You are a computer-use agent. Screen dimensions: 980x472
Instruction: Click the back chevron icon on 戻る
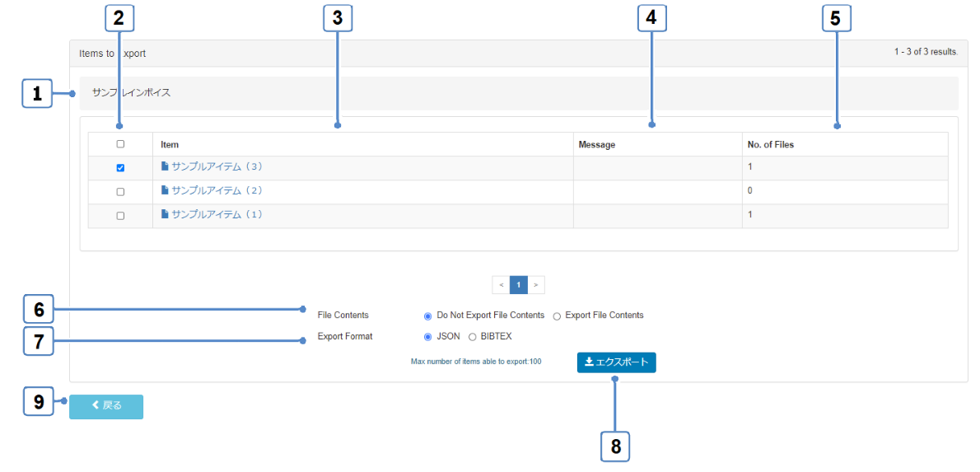96,406
